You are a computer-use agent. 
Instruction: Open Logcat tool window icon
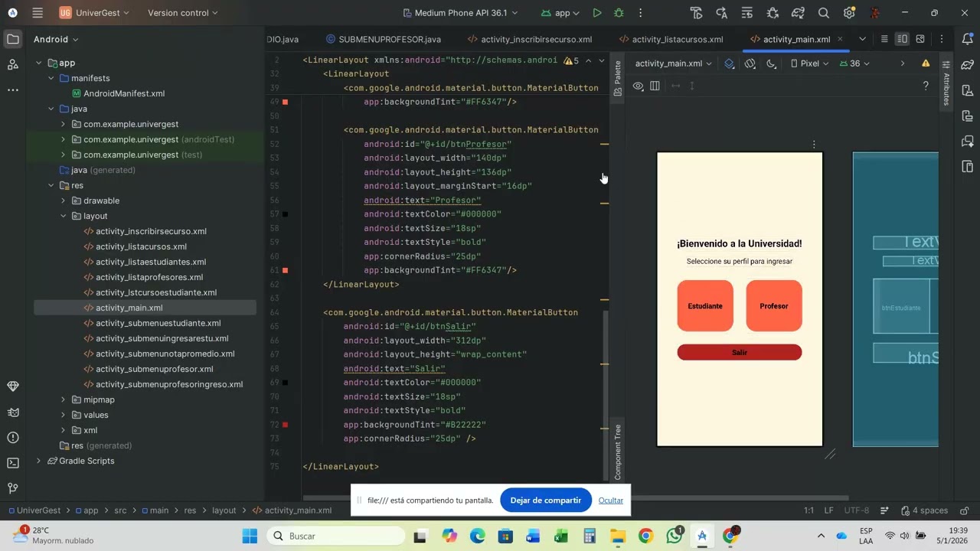pos(13,412)
